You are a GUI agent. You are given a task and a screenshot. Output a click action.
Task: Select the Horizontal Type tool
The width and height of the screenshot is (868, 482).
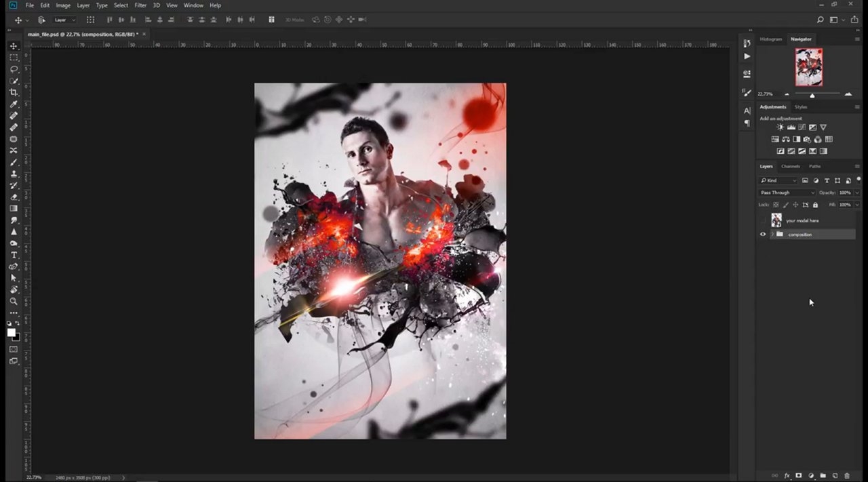14,255
